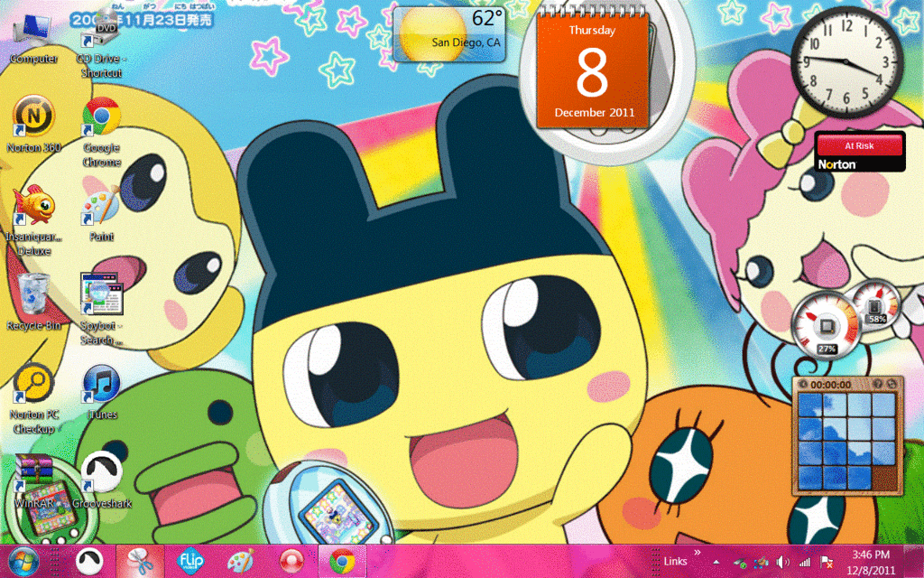Launch the Spybot Search shortcut
The width and height of the screenshot is (924, 578).
(101, 310)
